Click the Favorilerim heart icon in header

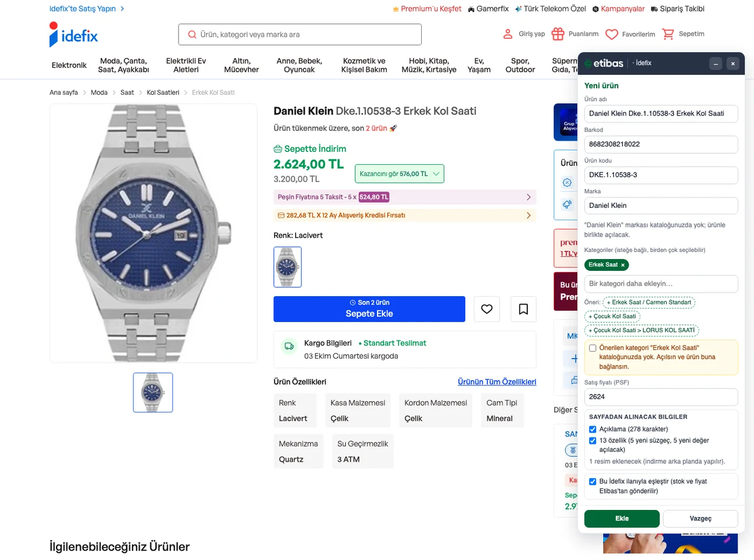tap(611, 34)
